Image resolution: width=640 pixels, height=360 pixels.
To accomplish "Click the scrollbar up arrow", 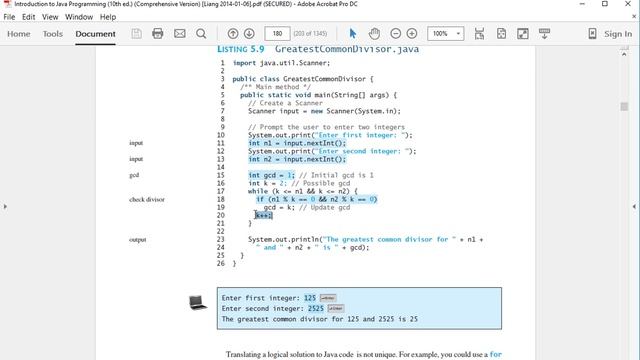I will tap(624, 54).
